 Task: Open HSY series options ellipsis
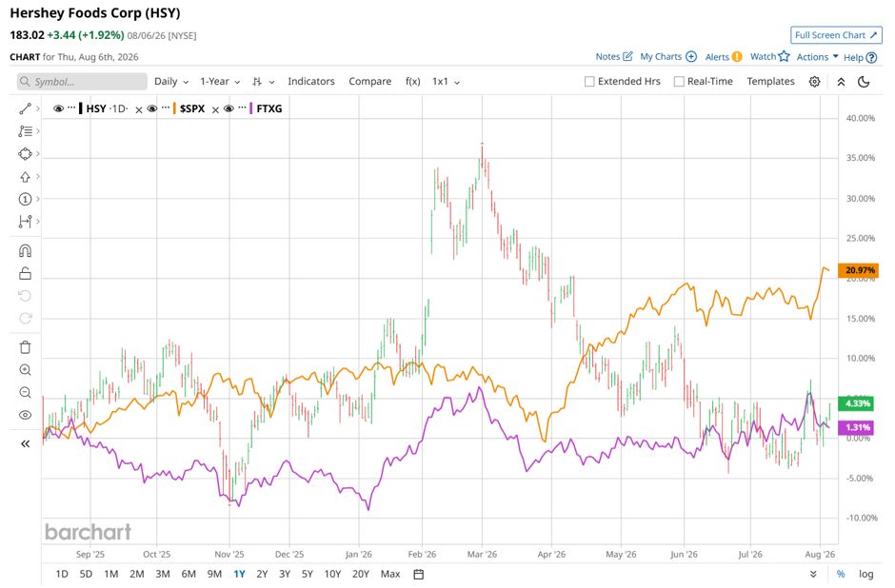click(x=71, y=108)
